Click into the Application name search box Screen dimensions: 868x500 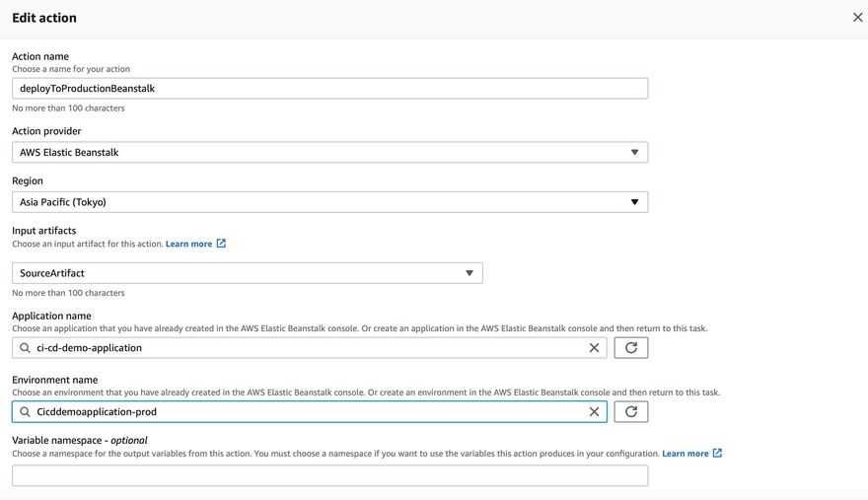tap(306, 348)
